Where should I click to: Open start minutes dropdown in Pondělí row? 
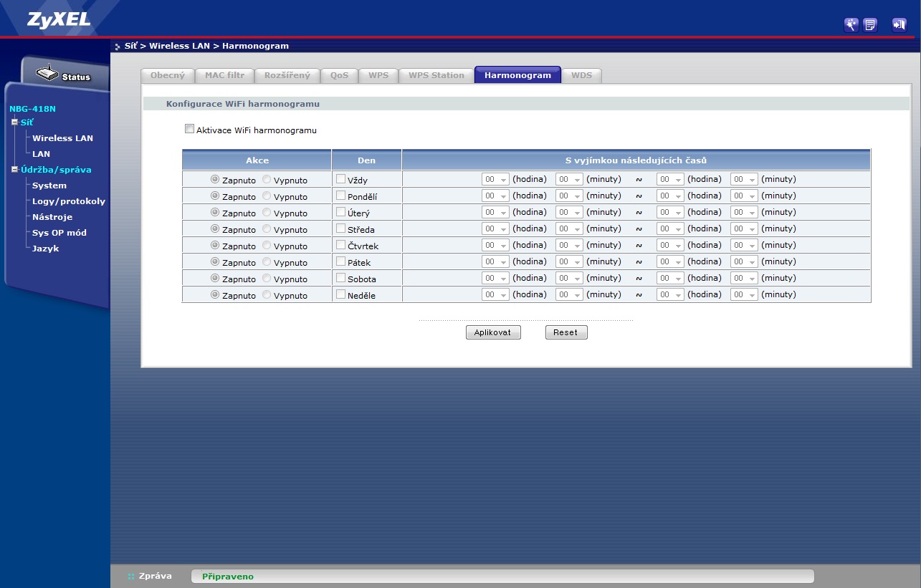click(x=569, y=196)
